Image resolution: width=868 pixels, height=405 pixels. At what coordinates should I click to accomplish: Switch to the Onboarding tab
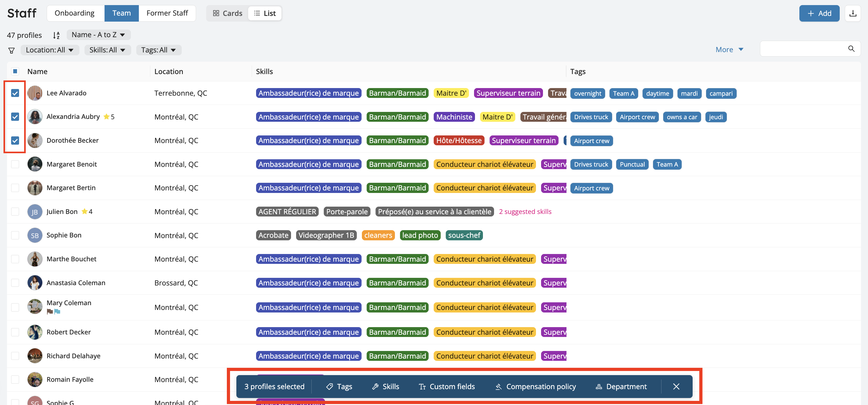tap(74, 13)
